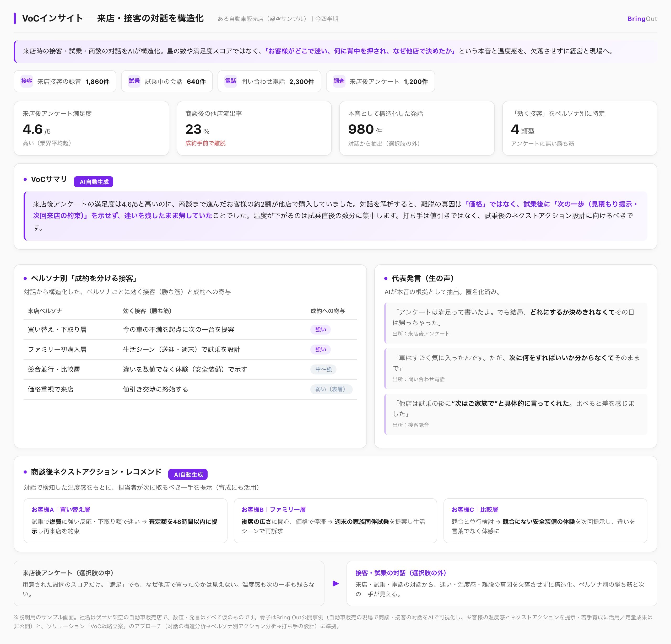671x644 pixels.
Task: Click the 接客・試乗の対話（選択肢の外） comparison card
Action: click(501, 583)
